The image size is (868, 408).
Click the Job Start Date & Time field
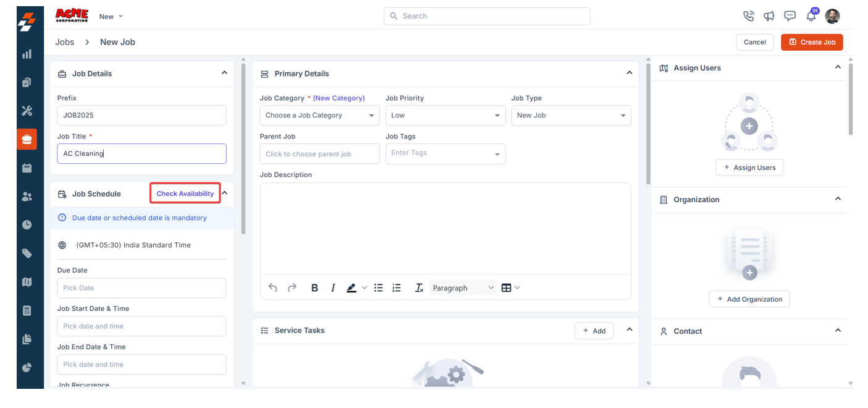coord(141,326)
